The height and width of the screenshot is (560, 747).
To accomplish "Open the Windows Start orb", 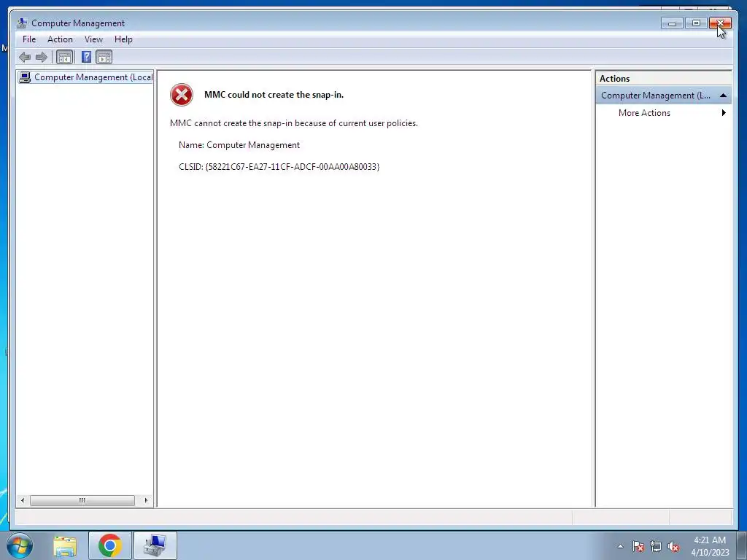I will coord(20,545).
